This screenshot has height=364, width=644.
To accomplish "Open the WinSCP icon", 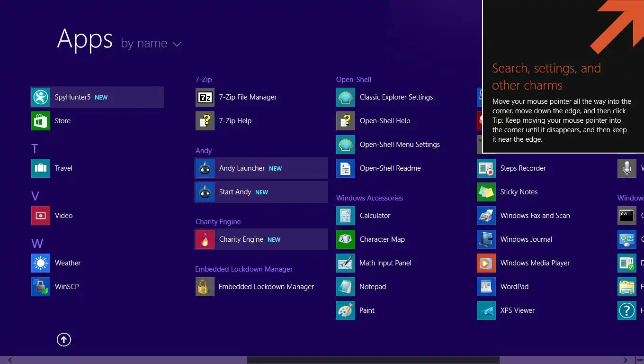I will pos(41,287).
